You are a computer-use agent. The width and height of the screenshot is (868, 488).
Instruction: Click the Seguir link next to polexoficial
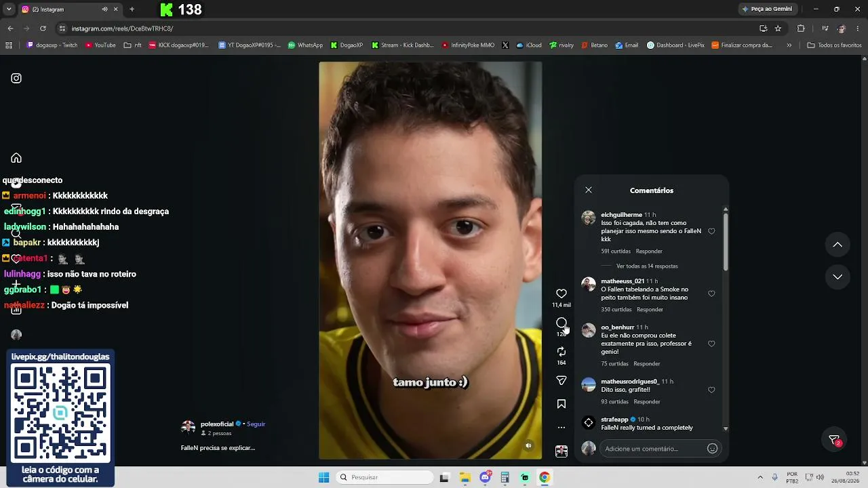coord(256,424)
